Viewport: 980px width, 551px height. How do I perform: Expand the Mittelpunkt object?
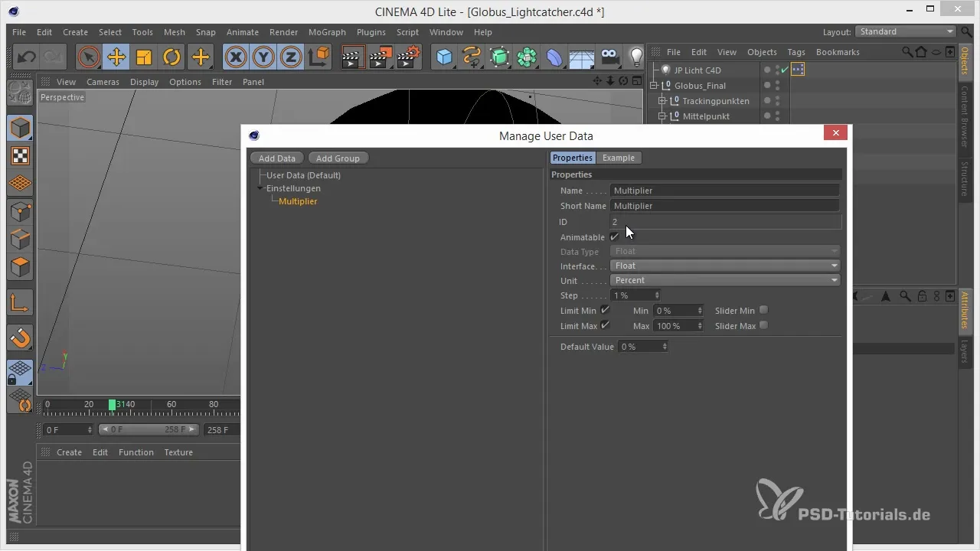662,116
